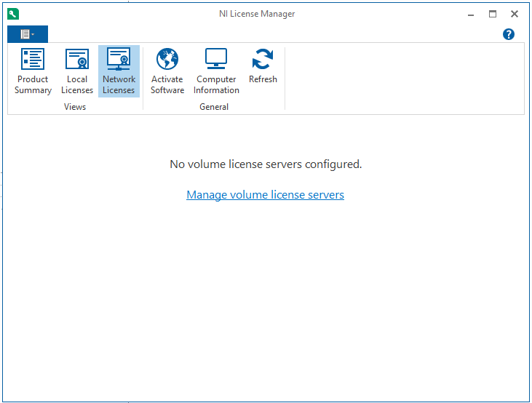532x403 pixels.
Task: Click the Views group label
Action: pos(75,107)
